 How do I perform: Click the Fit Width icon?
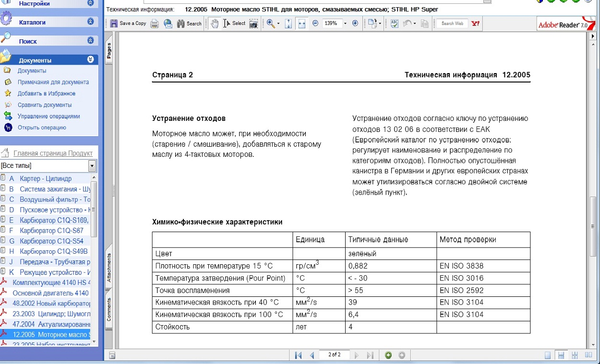click(x=302, y=23)
